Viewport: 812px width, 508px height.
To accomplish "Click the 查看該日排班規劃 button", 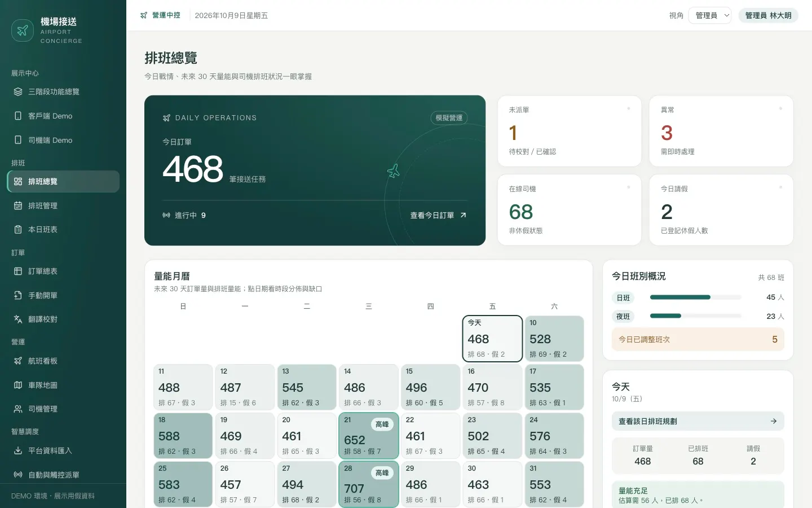I will point(698,421).
